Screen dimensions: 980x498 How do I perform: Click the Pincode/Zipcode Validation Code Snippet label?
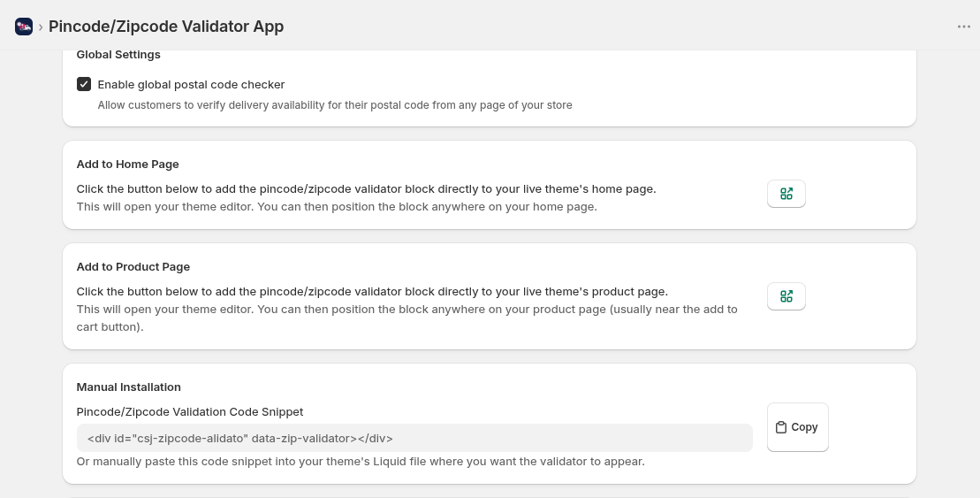189,411
